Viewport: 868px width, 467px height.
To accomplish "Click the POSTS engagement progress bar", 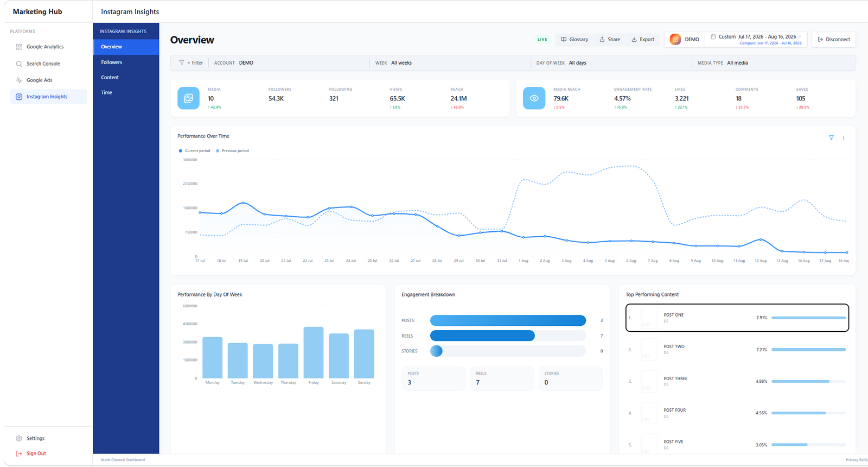I will click(508, 320).
